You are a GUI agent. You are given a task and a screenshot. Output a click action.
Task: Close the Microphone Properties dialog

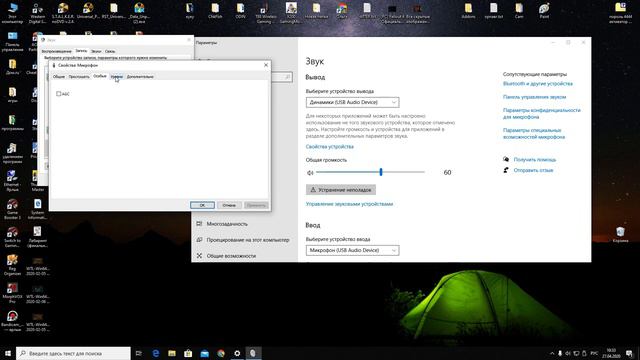266,65
